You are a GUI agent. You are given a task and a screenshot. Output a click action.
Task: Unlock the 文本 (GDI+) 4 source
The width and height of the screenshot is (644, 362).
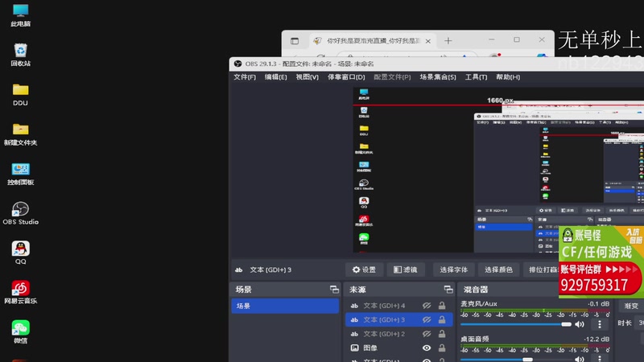[x=442, y=306]
